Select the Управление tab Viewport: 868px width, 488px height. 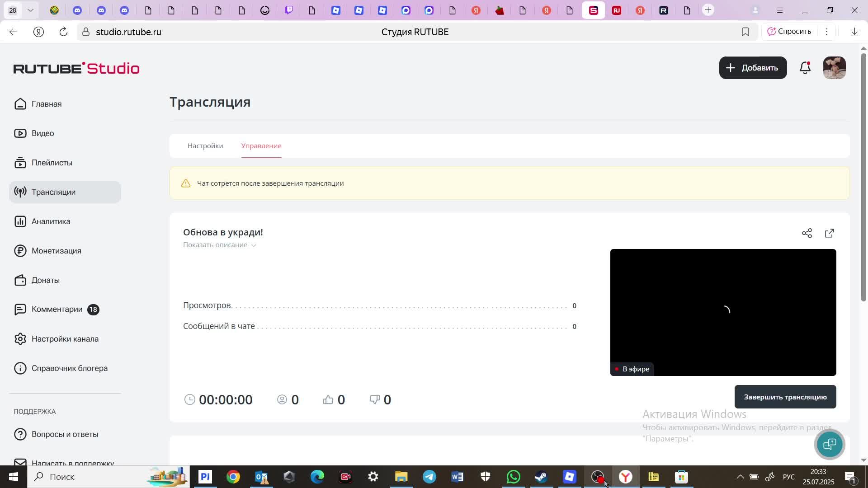coord(261,145)
